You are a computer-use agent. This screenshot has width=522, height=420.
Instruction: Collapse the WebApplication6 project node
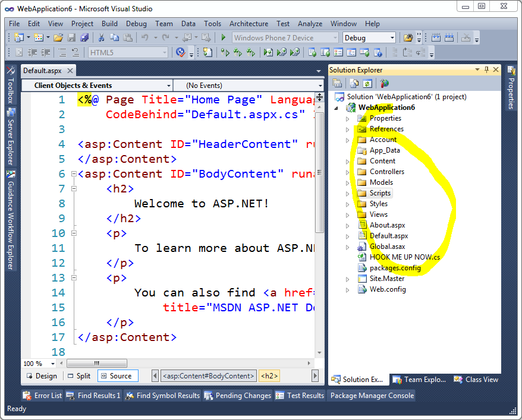pyautogui.click(x=337, y=108)
